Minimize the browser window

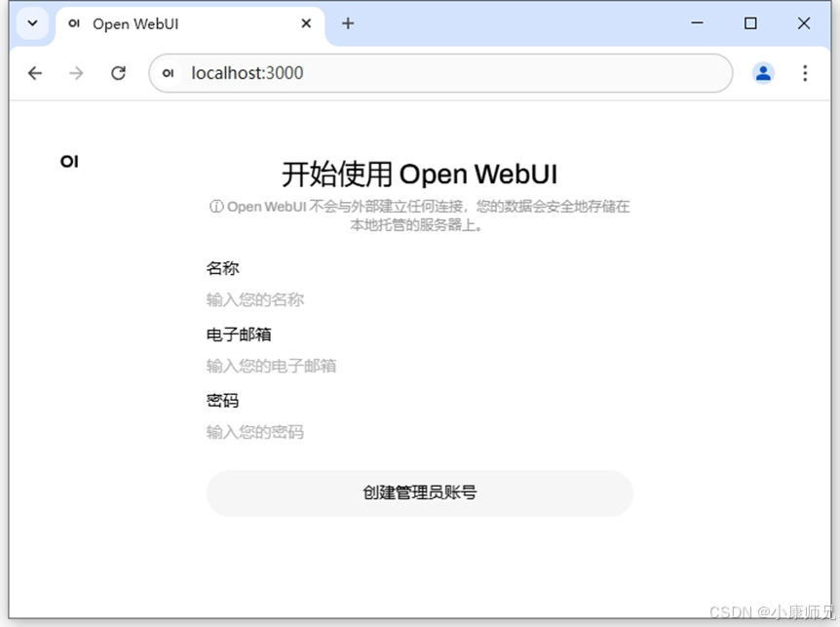[x=696, y=22]
